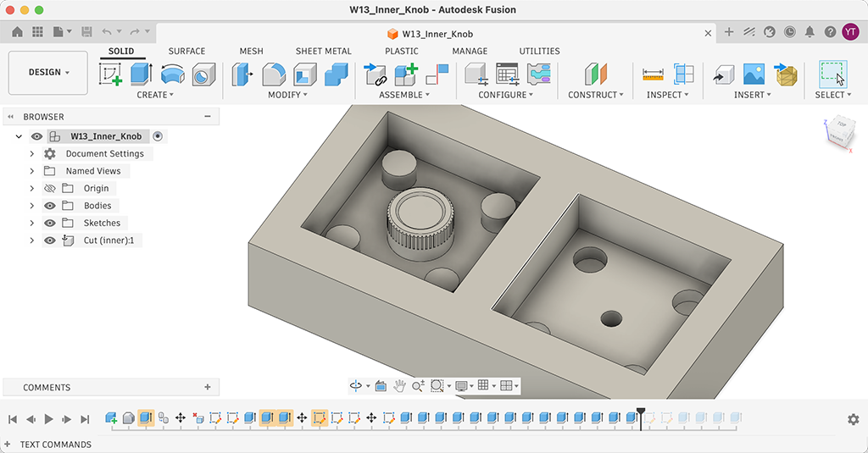The width and height of the screenshot is (868, 453).
Task: Switch to the MESH tab
Action: [251, 51]
